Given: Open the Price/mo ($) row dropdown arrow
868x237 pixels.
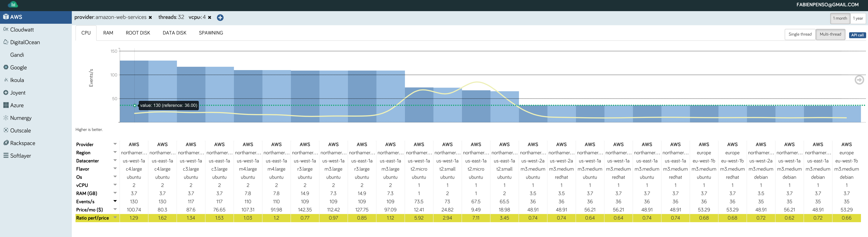Looking at the screenshot, I should click(115, 209).
